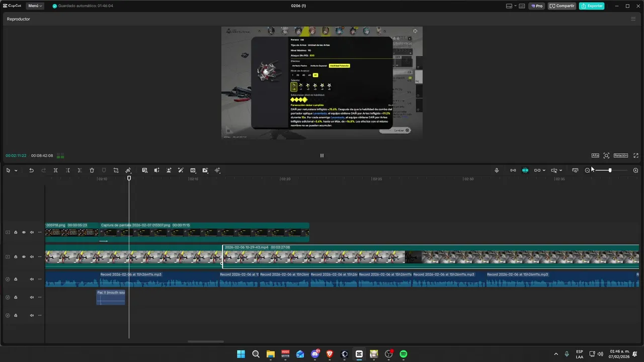This screenshot has height=362, width=644.
Task: Click the player zoom focus icon
Action: (606, 155)
